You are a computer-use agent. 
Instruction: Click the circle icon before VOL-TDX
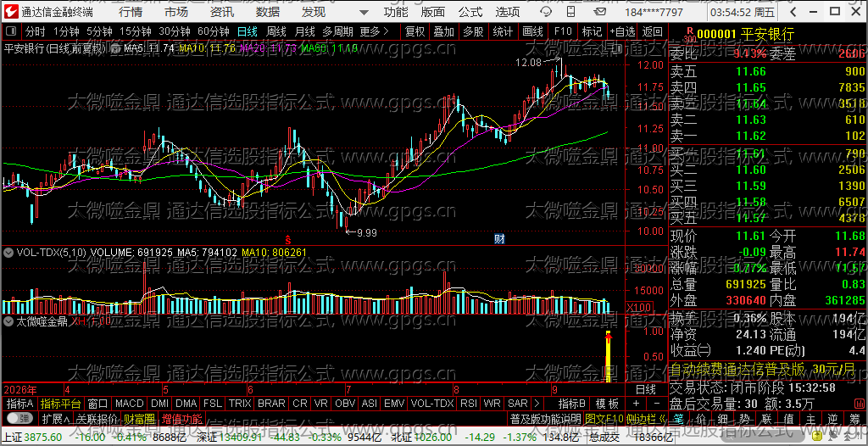point(8,252)
